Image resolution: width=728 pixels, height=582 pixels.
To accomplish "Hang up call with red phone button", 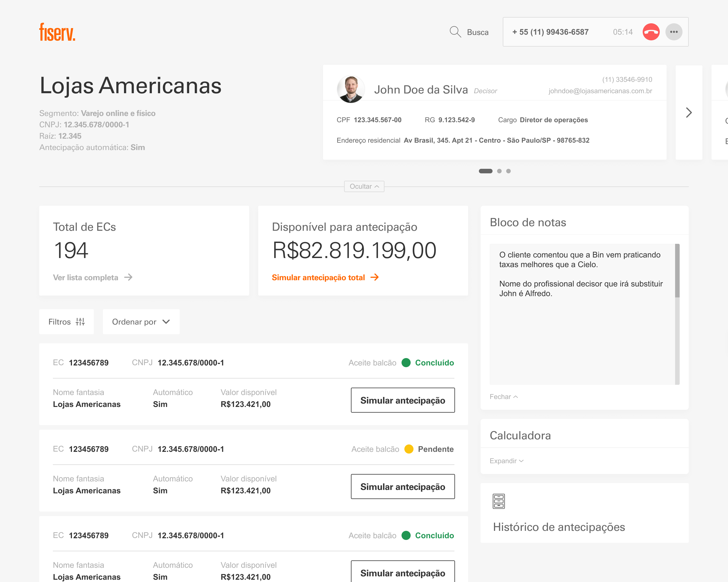I will [651, 32].
